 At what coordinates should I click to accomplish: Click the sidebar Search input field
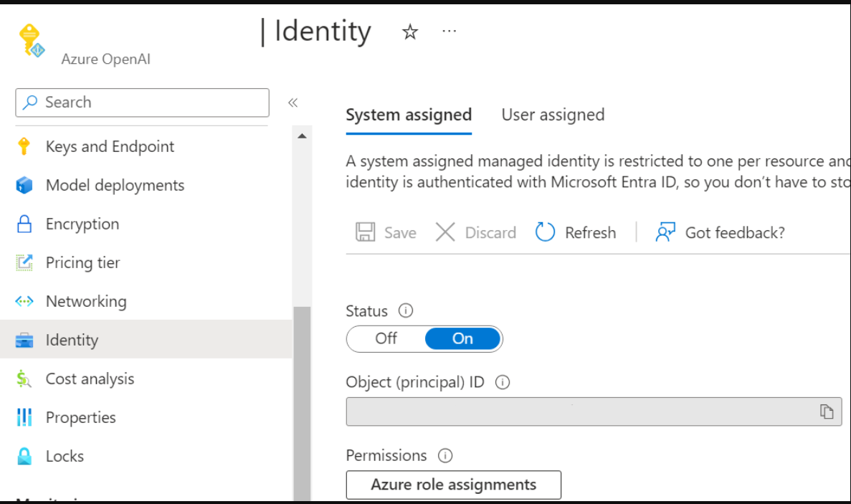coord(142,103)
